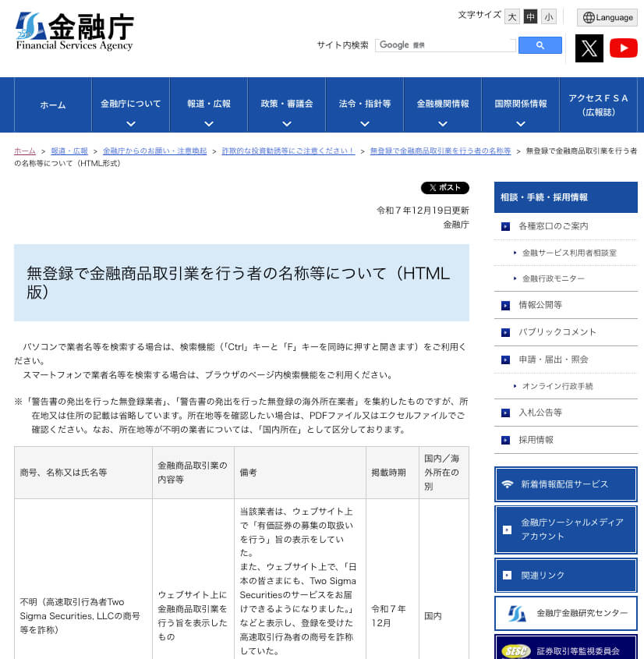The width and height of the screenshot is (644, 659).
Task: Switch text size to 小
Action: [x=548, y=16]
